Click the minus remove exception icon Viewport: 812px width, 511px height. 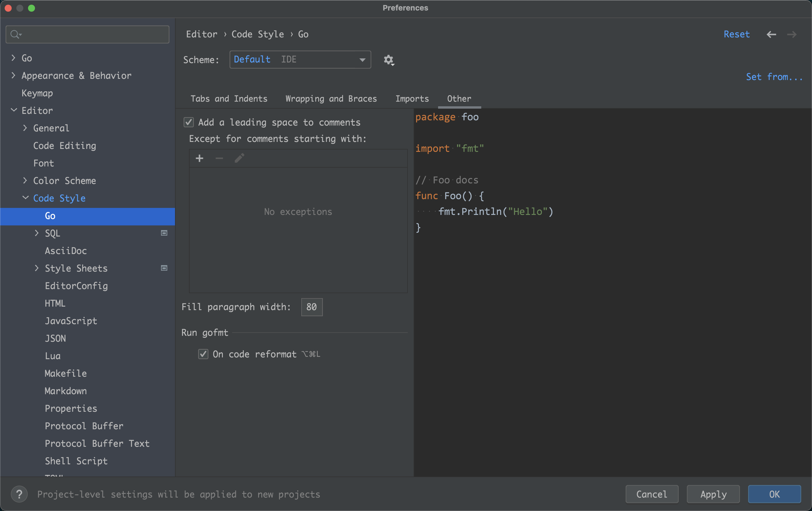coord(219,158)
